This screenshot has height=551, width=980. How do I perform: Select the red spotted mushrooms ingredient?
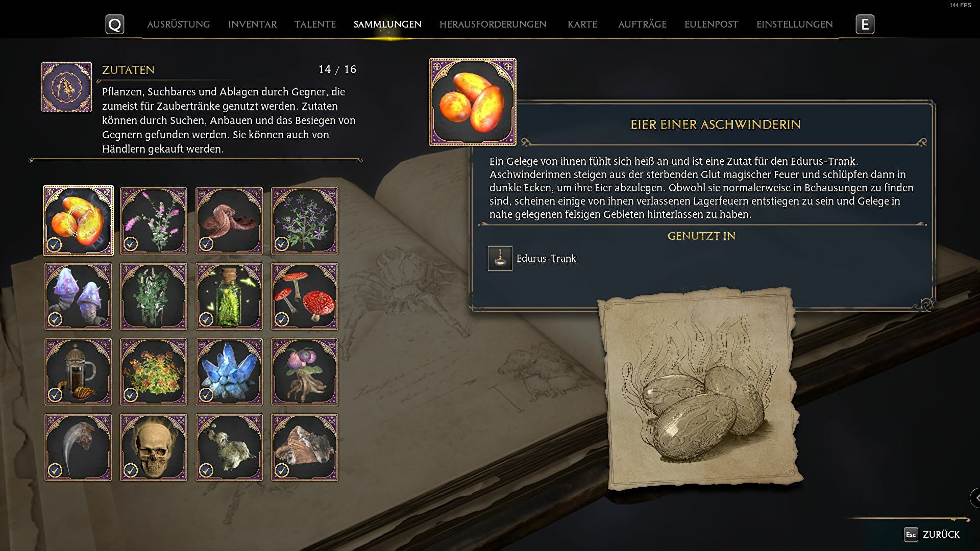(x=305, y=296)
